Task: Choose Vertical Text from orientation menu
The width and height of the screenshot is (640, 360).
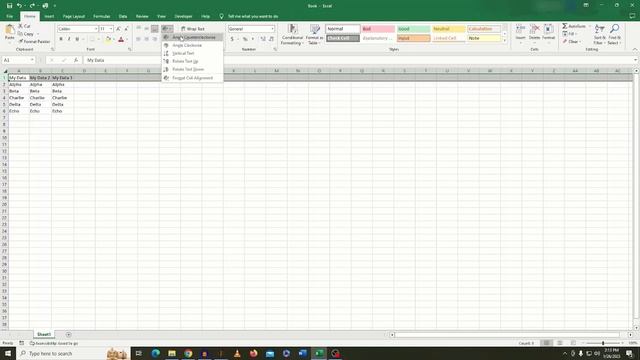Action: coord(192,53)
